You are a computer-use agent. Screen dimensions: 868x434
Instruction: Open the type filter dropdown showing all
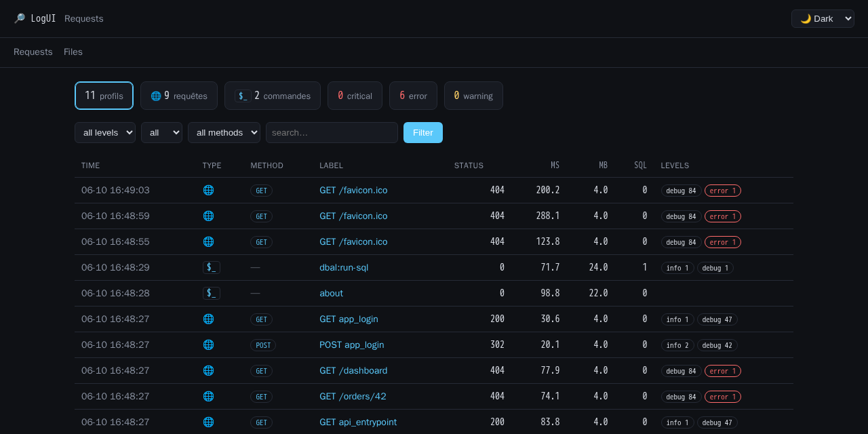(x=161, y=132)
